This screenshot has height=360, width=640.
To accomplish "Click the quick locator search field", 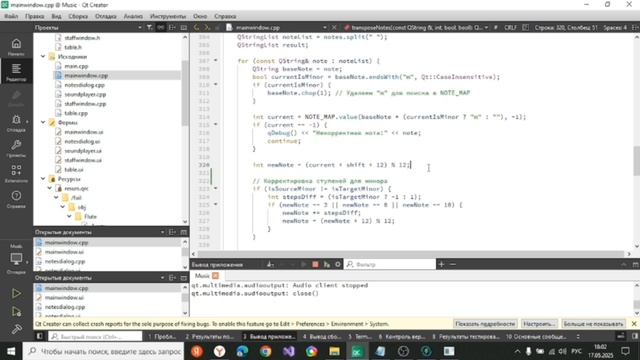I will click(95, 337).
